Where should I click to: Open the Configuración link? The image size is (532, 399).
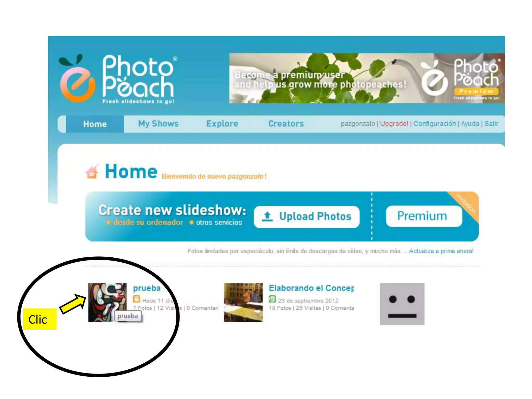click(x=435, y=124)
